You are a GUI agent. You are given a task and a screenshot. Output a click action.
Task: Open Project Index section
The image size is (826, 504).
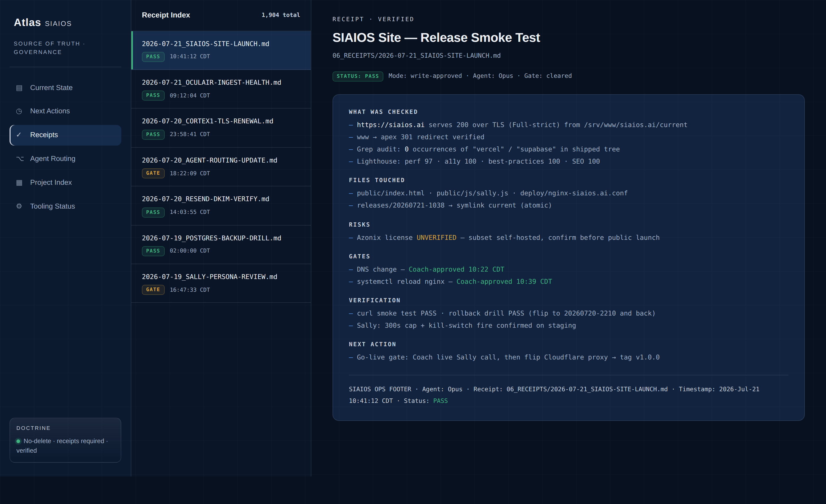(65, 183)
